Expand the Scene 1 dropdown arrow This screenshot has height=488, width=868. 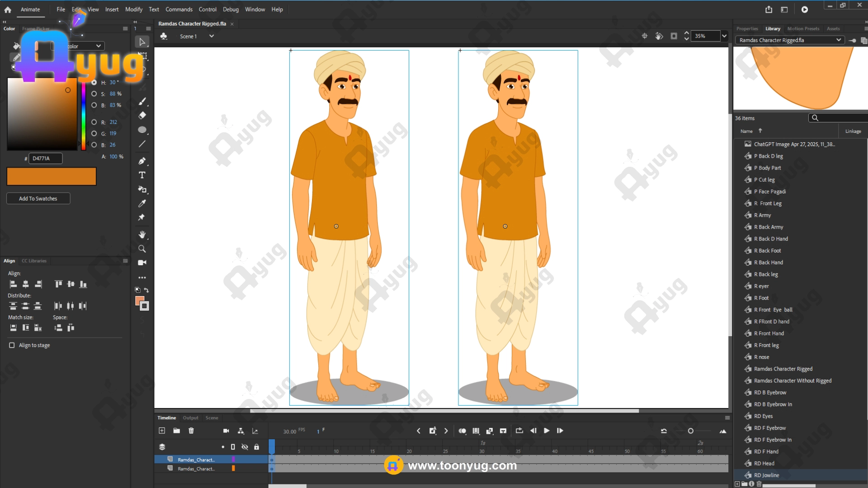[x=211, y=36]
